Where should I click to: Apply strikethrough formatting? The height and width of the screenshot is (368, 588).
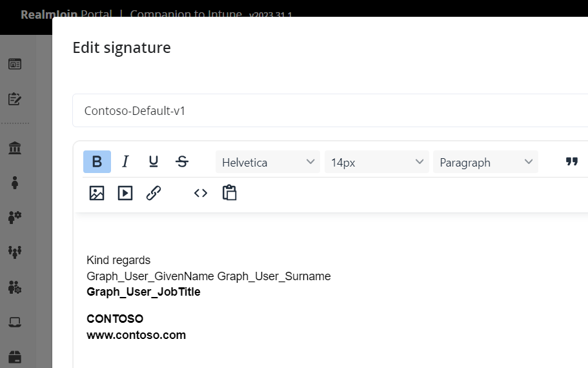(182, 162)
